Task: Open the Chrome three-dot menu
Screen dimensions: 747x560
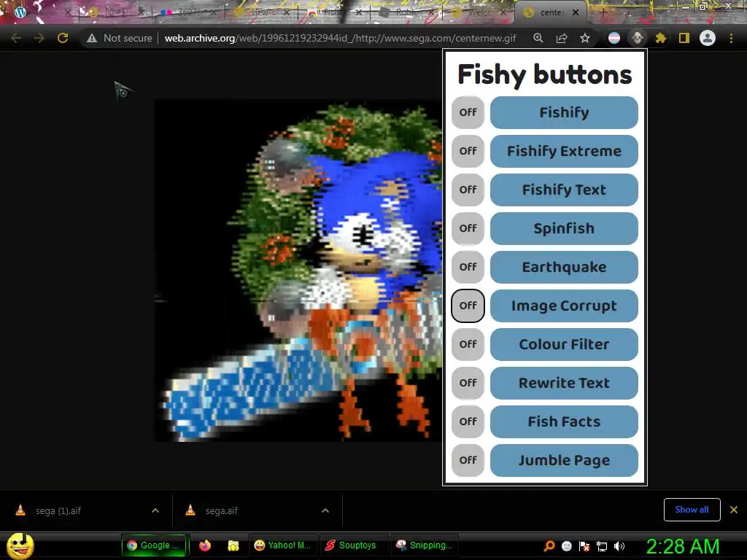Action: coord(731,38)
